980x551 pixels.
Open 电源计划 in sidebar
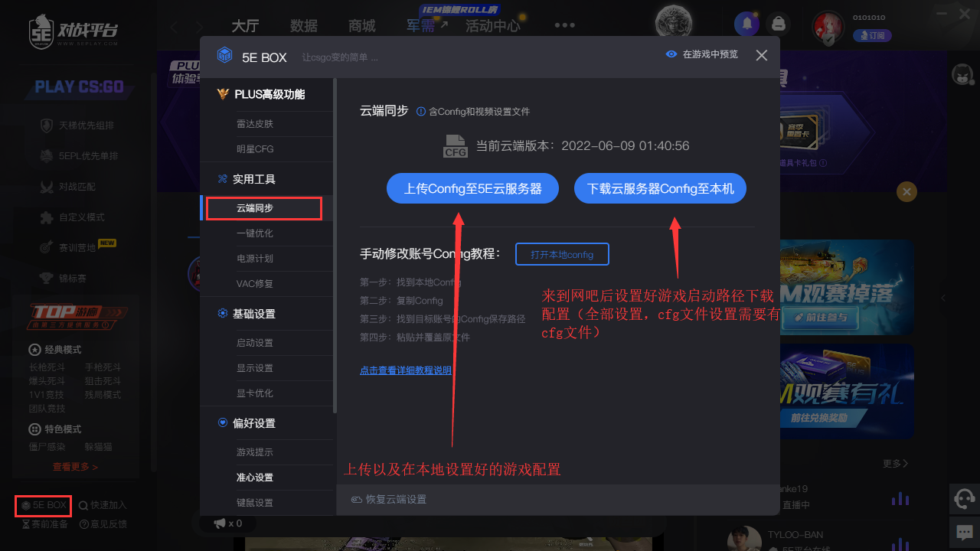coord(255,259)
